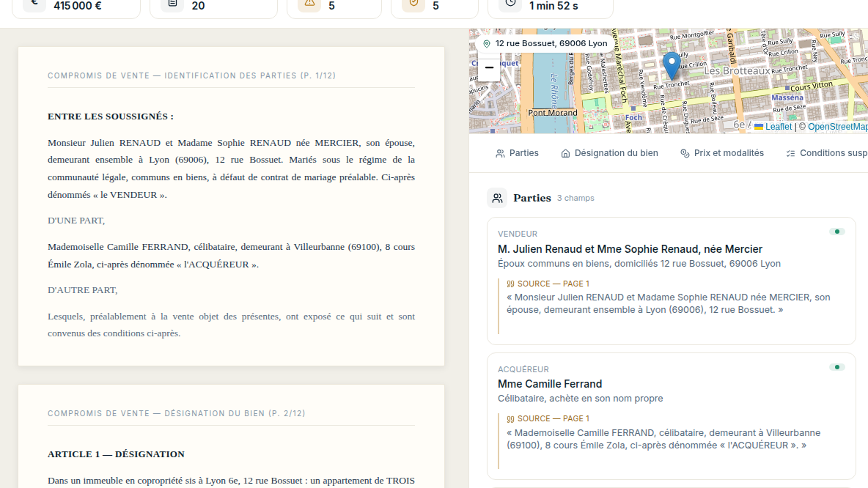
Task: Click the orange warning triangle icon
Action: pos(309,4)
